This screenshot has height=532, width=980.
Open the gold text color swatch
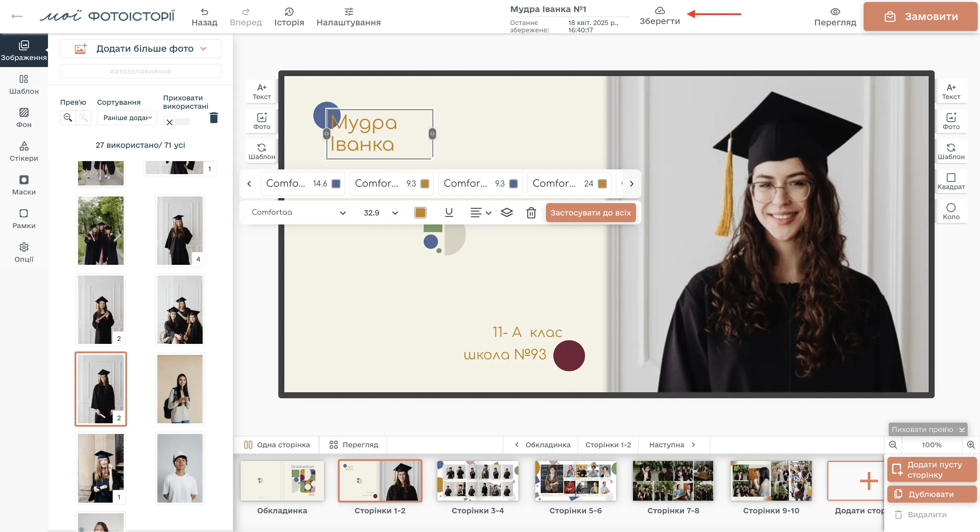[x=420, y=213]
